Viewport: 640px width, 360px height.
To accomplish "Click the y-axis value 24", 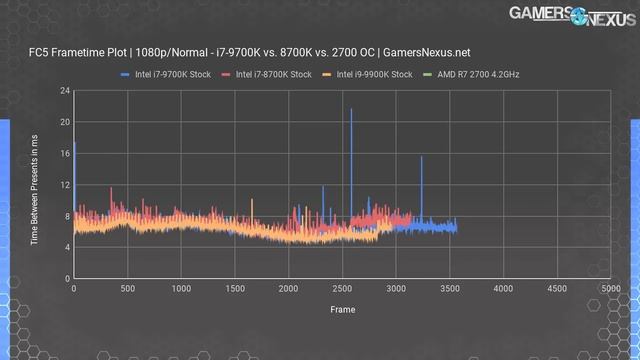I will pyautogui.click(x=65, y=91).
